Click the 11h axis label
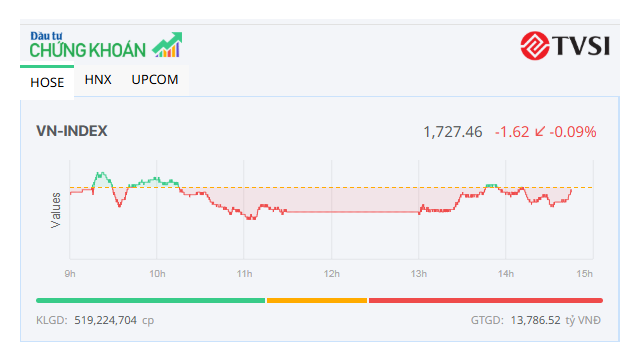This screenshot has width=637, height=362. click(244, 274)
